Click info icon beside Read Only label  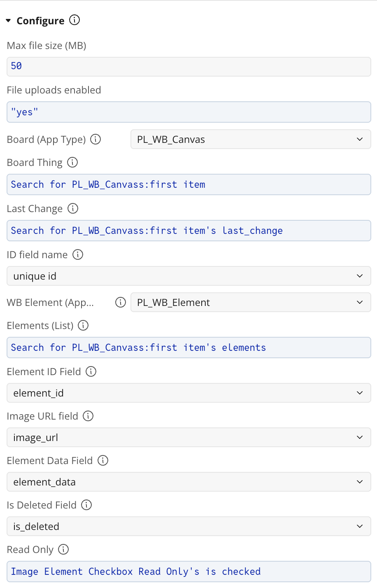63,549
